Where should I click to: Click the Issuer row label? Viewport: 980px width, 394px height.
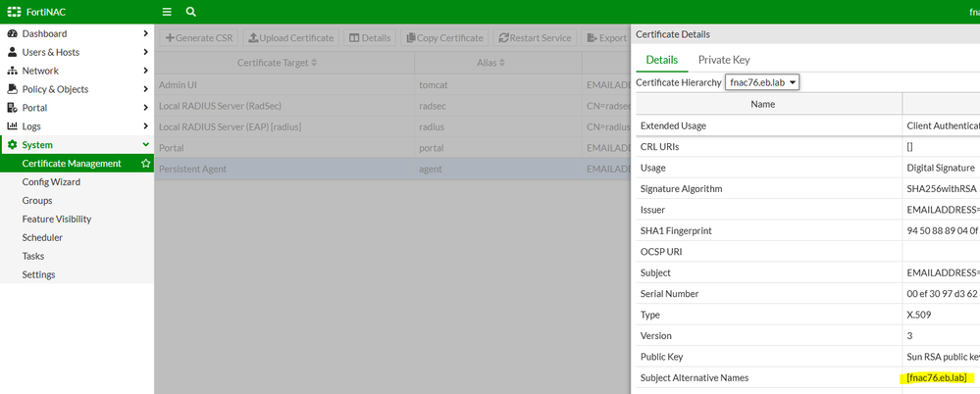click(652, 210)
